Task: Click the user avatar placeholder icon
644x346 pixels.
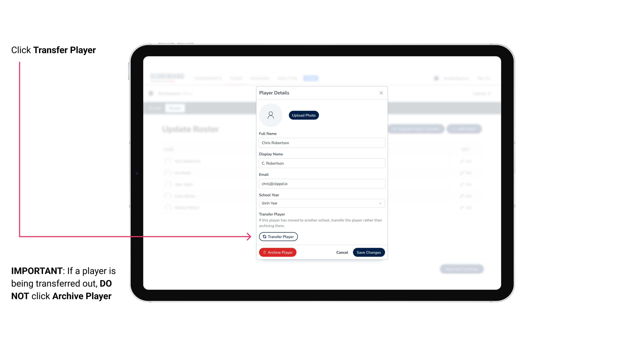Action: (271, 115)
